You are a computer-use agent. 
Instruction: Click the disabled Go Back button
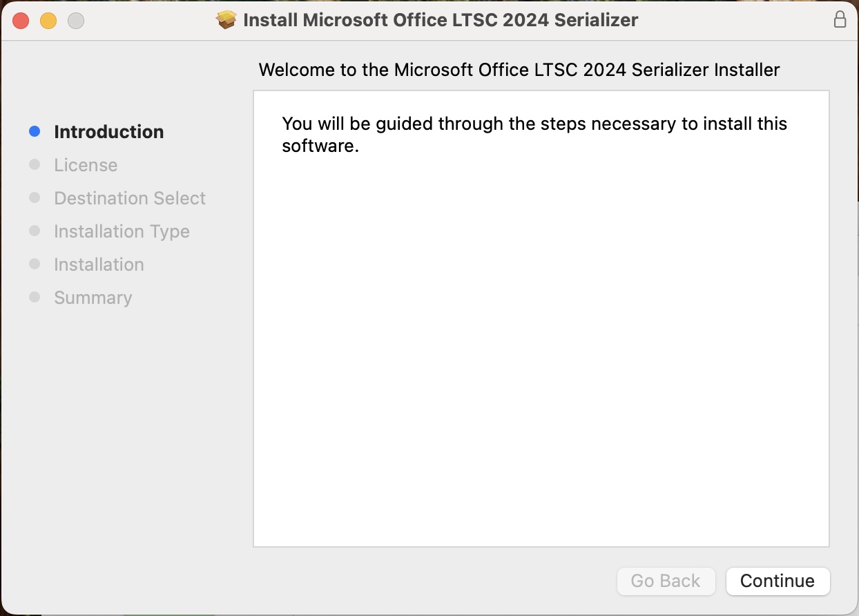pos(665,581)
